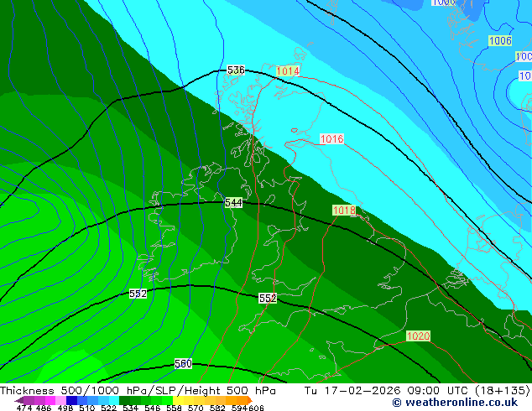Click the 594 legend scale value

click(x=239, y=408)
